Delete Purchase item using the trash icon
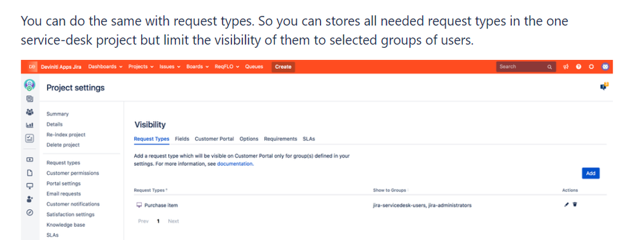The height and width of the screenshot is (240, 644). tap(575, 205)
